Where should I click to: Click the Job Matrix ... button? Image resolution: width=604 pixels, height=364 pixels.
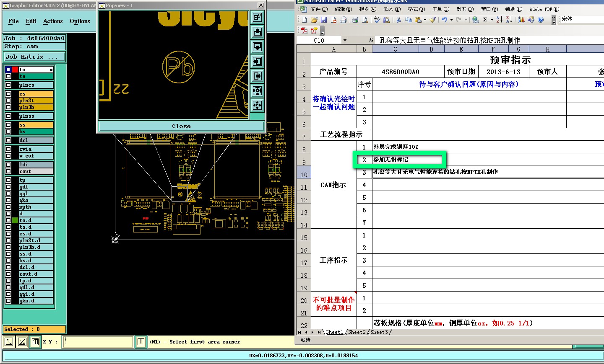(x=35, y=57)
